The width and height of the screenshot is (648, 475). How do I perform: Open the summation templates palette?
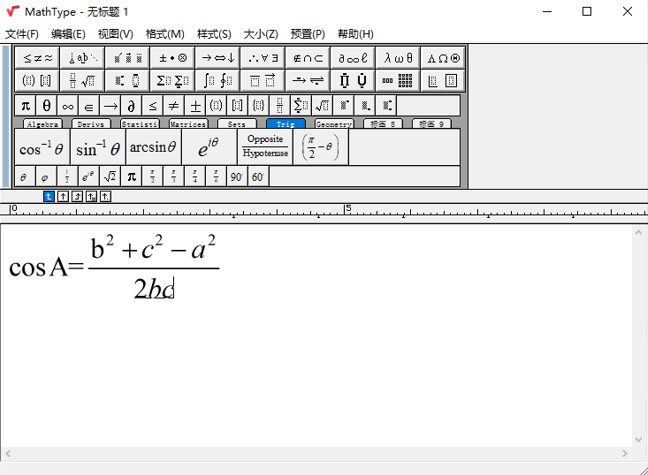[x=173, y=81]
